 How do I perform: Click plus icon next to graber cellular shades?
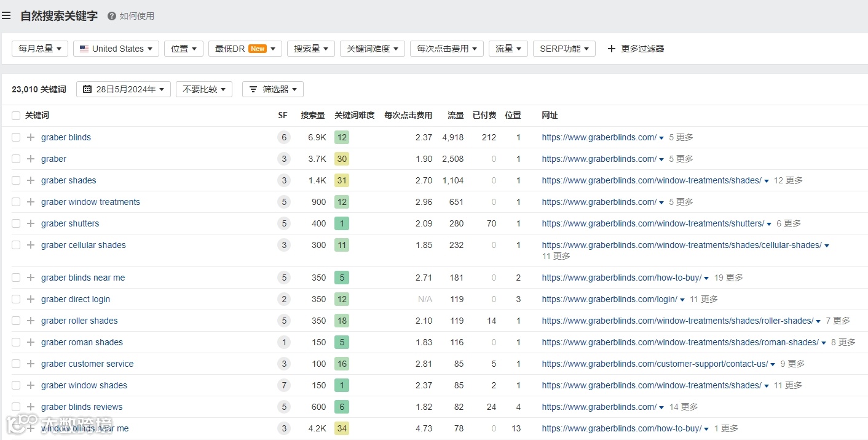pyautogui.click(x=31, y=245)
